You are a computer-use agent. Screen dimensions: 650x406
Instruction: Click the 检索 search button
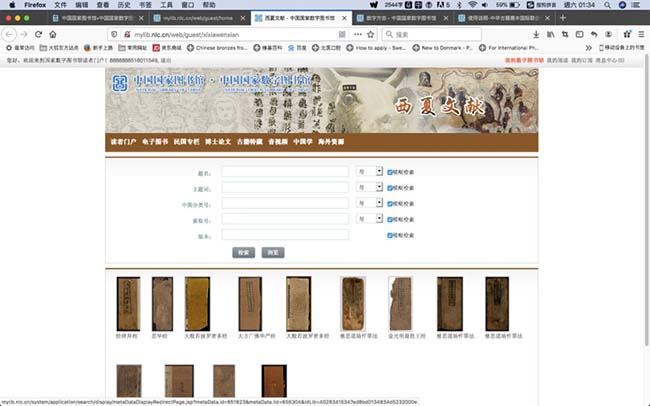point(243,253)
